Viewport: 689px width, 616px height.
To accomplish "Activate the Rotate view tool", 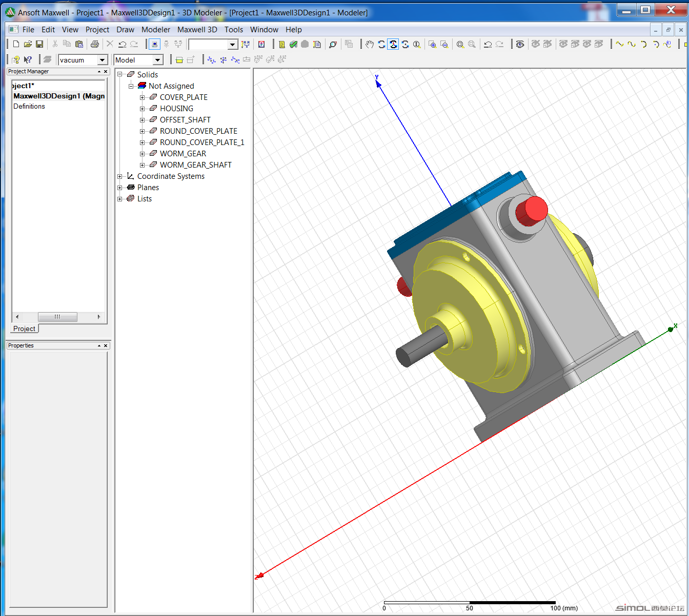I will click(381, 45).
